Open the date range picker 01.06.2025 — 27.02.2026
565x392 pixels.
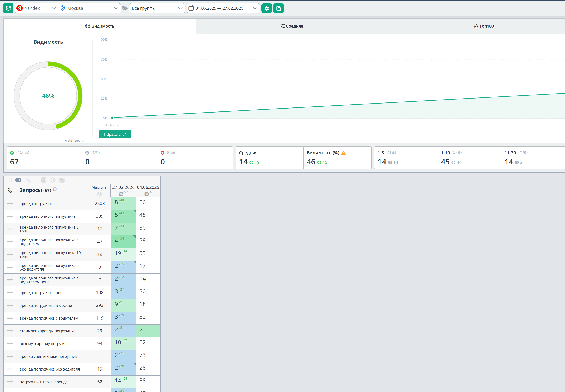click(223, 8)
